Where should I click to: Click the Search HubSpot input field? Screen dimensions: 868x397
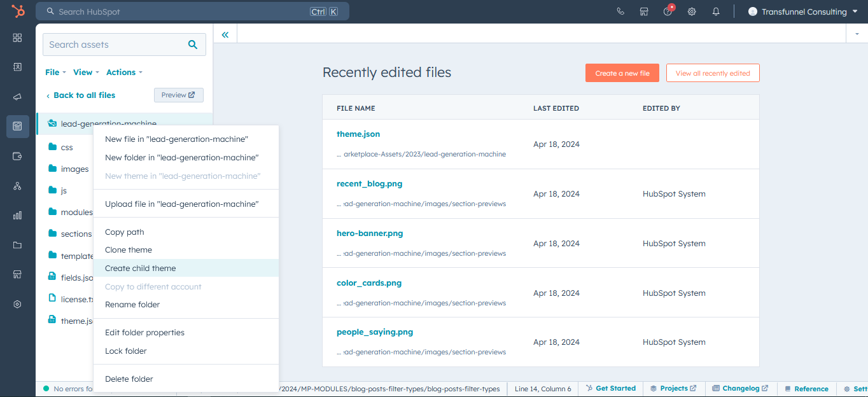178,11
